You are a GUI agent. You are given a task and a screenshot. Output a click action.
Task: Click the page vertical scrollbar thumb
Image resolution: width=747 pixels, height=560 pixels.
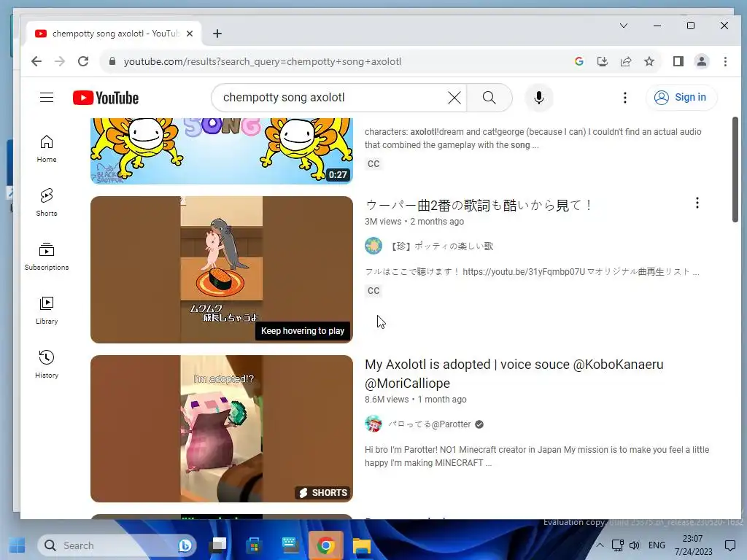pyautogui.click(x=735, y=169)
